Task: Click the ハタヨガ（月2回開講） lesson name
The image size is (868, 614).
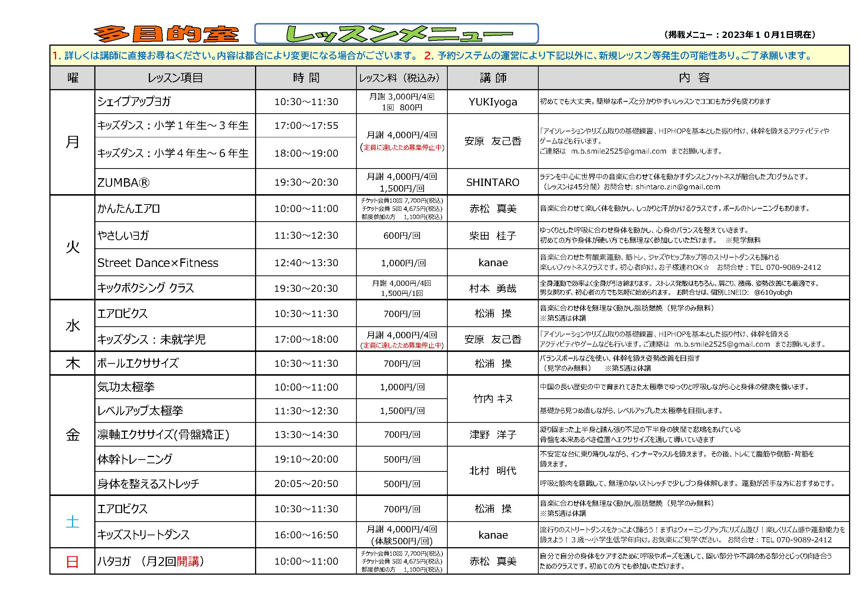Action: (150, 562)
